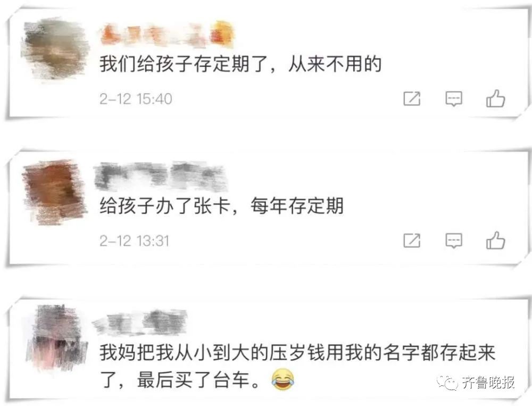Like the comment about 存定期 从来不用的
This screenshot has width=532, height=406.
(496, 98)
